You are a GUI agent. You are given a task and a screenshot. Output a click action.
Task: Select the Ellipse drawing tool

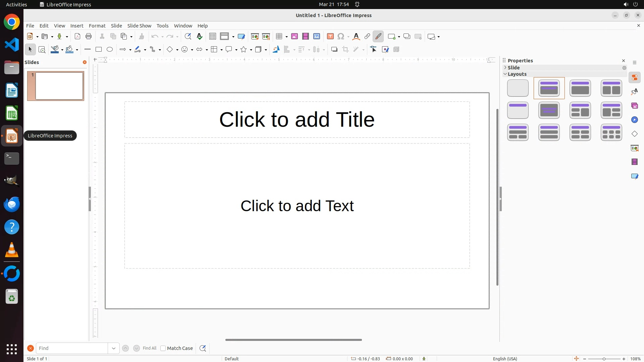pos(110,50)
